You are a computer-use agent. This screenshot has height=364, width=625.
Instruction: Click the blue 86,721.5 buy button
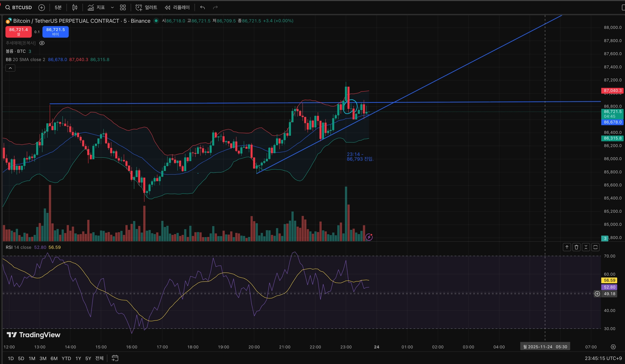[55, 32]
